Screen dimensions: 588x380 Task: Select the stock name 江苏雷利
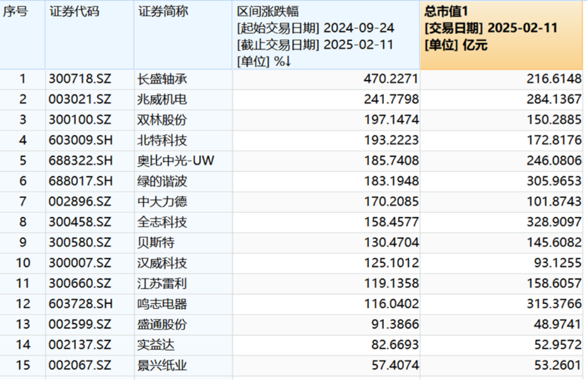tap(162, 283)
